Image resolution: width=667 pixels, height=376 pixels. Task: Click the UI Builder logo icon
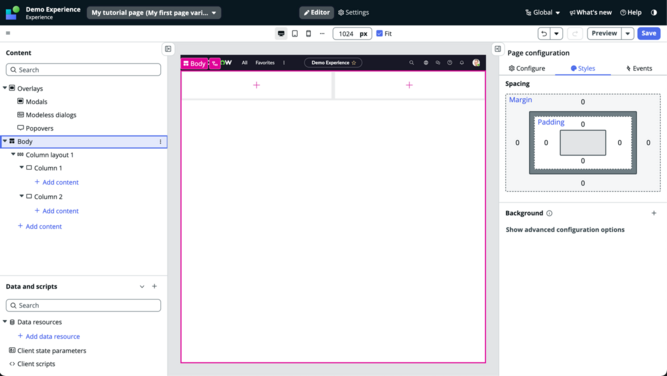pyautogui.click(x=12, y=13)
